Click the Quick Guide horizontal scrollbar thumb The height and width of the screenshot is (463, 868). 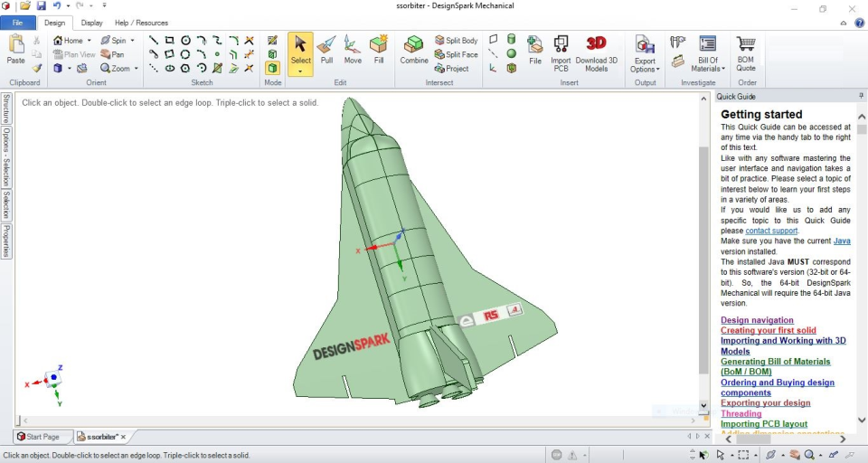pyautogui.click(x=753, y=439)
